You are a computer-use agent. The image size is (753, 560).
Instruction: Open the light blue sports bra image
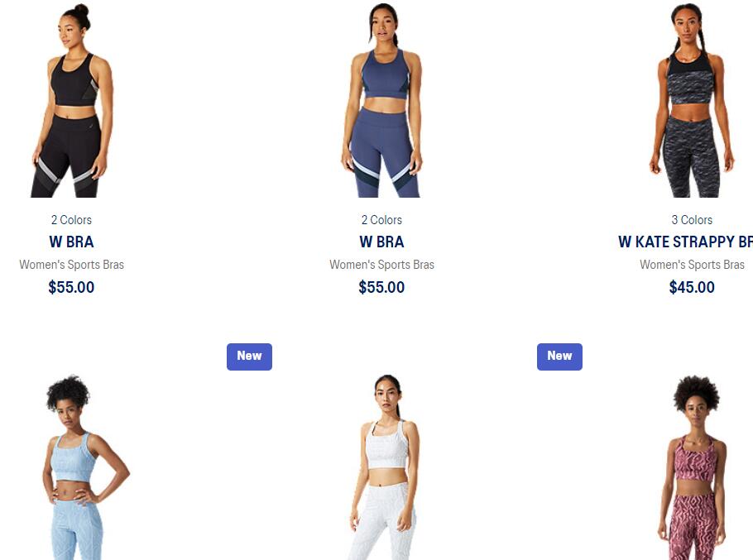pyautogui.click(x=85, y=467)
